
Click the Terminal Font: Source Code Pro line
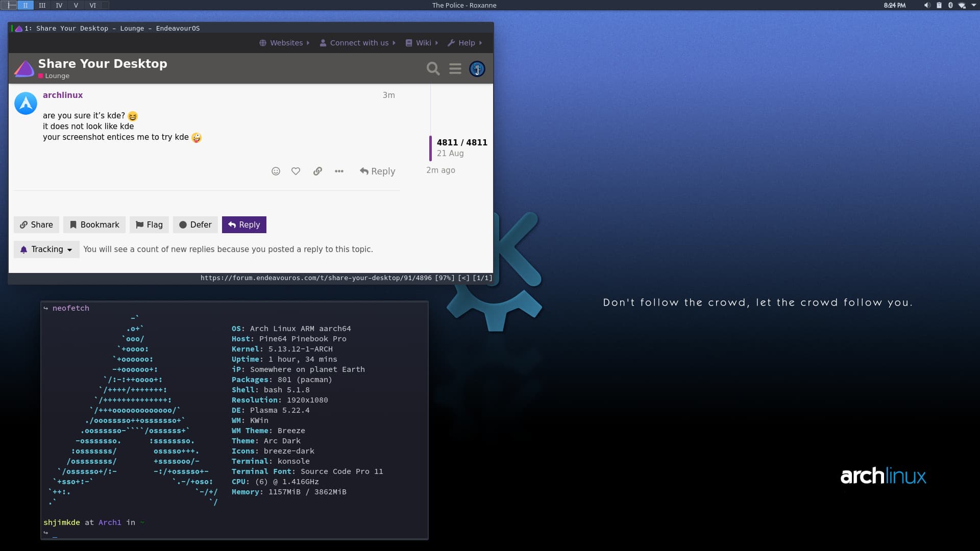point(307,471)
